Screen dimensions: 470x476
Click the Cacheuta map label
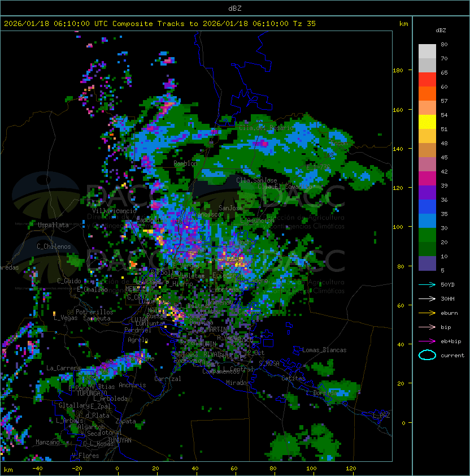97,318
